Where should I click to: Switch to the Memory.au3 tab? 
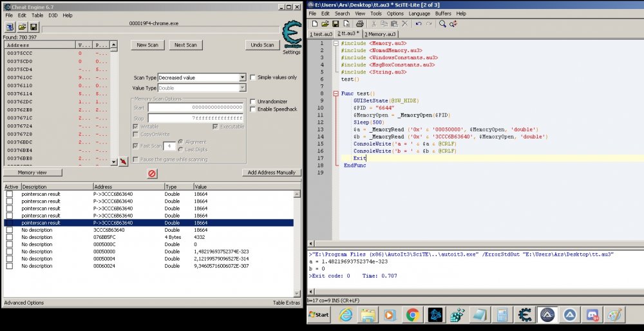coord(380,34)
